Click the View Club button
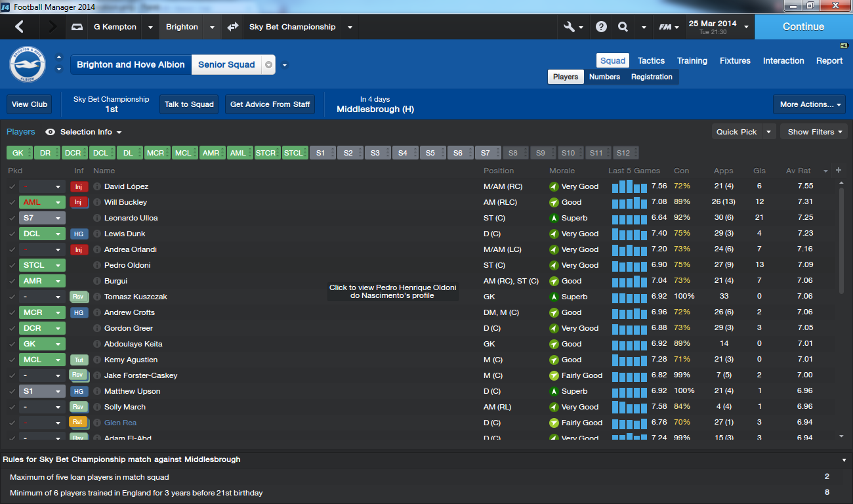 [x=30, y=104]
